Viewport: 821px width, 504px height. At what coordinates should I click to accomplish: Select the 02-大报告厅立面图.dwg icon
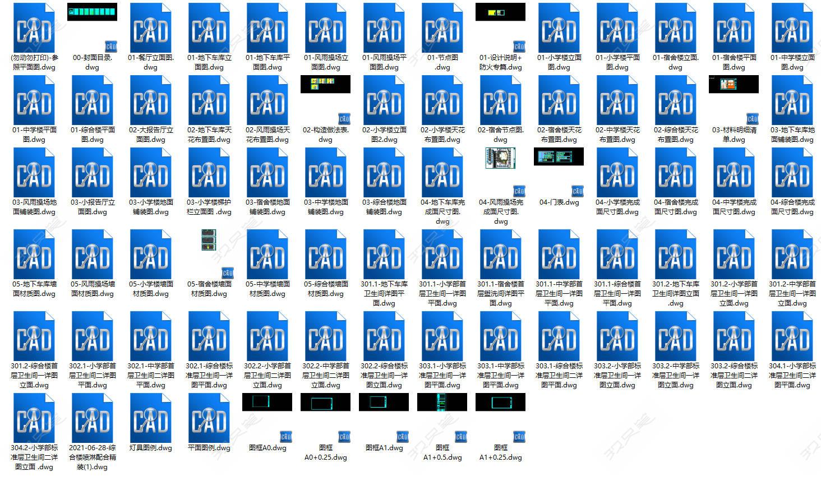tap(150, 100)
